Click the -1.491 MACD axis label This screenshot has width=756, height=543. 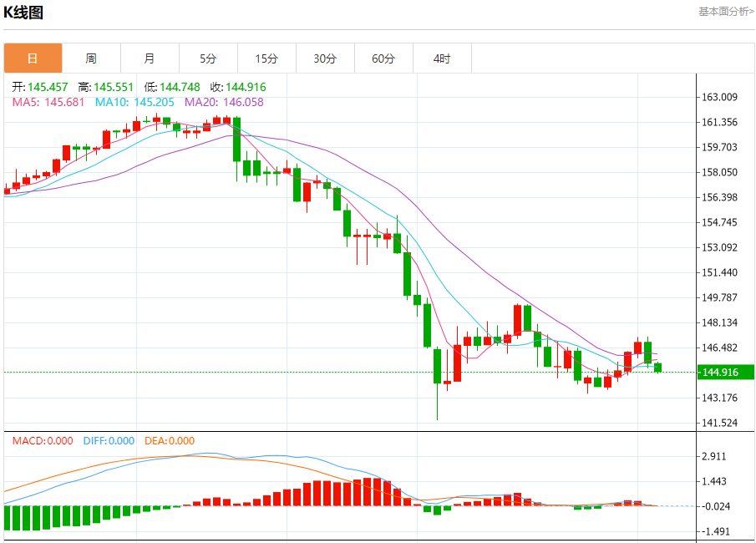click(716, 531)
